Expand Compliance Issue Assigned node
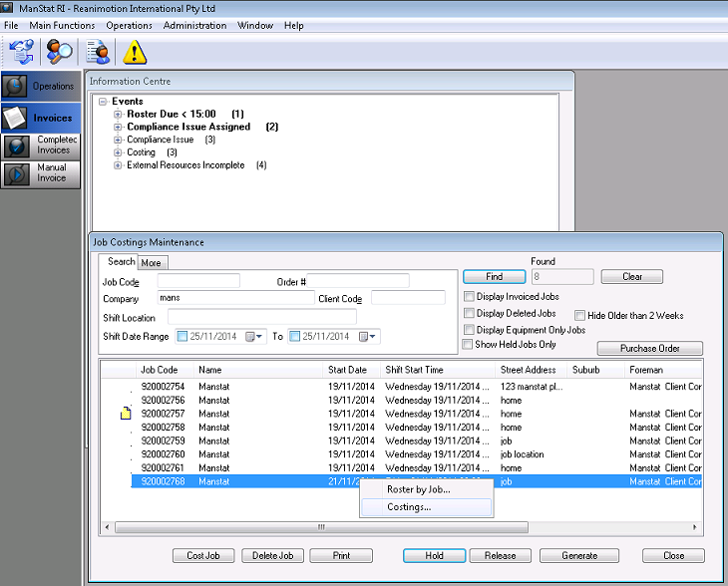This screenshot has height=586, width=728. (118, 127)
